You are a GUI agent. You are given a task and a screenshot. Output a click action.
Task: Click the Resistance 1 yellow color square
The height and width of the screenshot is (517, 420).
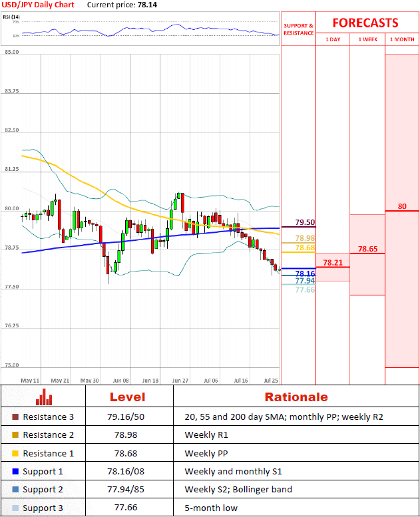pyautogui.click(x=15, y=453)
